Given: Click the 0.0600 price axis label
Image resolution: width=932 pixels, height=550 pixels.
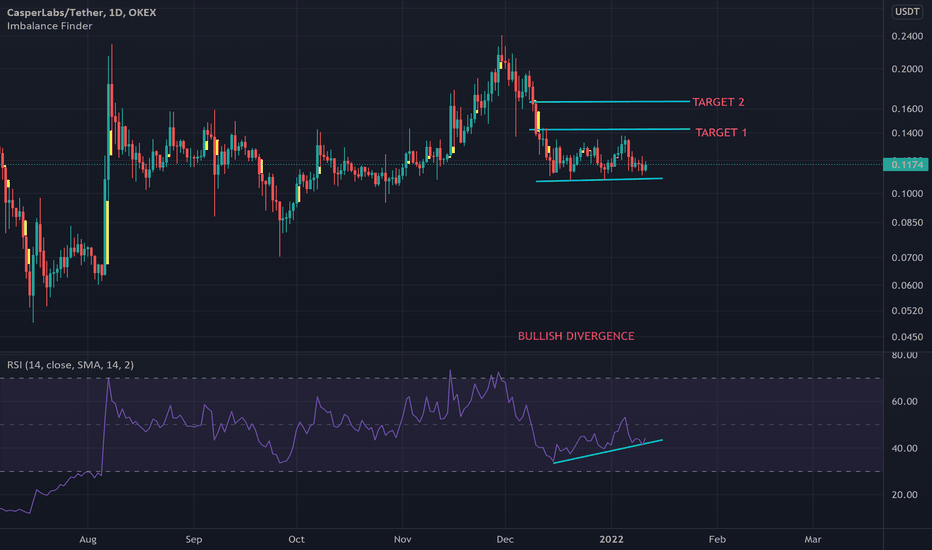Looking at the screenshot, I should [x=907, y=286].
